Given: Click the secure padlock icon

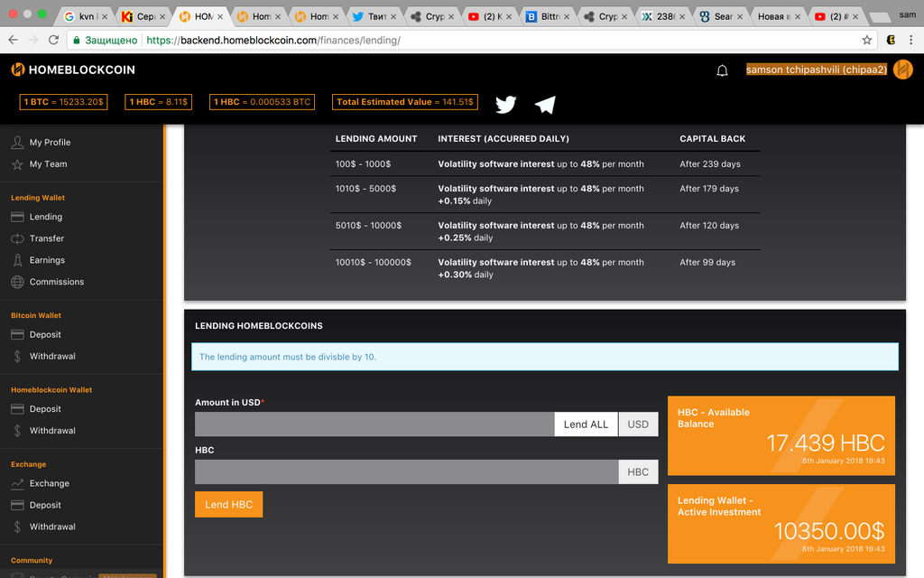Looking at the screenshot, I should 76,40.
